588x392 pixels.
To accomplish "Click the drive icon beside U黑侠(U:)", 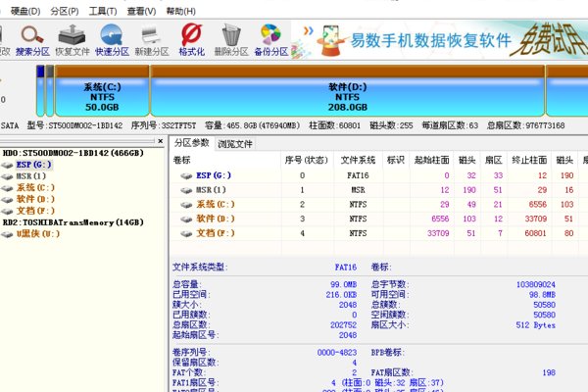I will click(7, 235).
